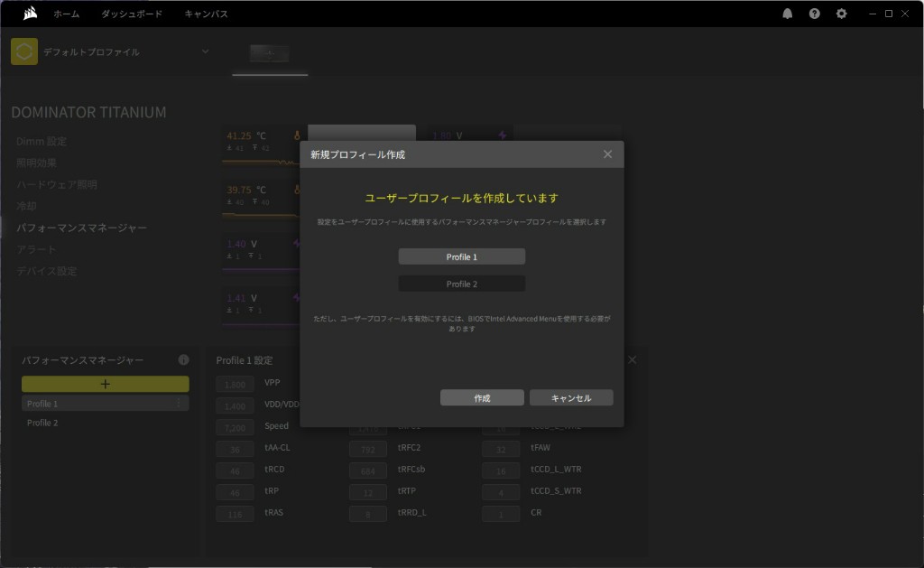Open the notifications bell

(787, 14)
